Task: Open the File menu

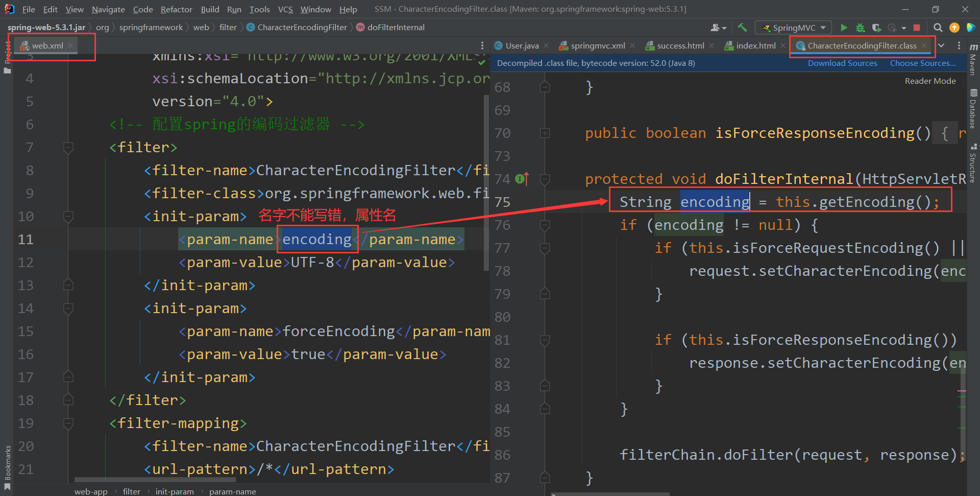Action: (29, 9)
